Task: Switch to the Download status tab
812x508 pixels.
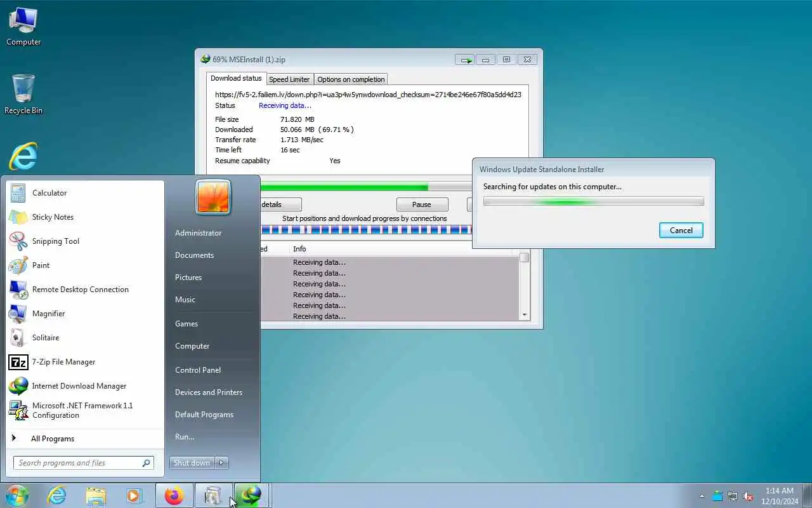Action: tap(236, 79)
